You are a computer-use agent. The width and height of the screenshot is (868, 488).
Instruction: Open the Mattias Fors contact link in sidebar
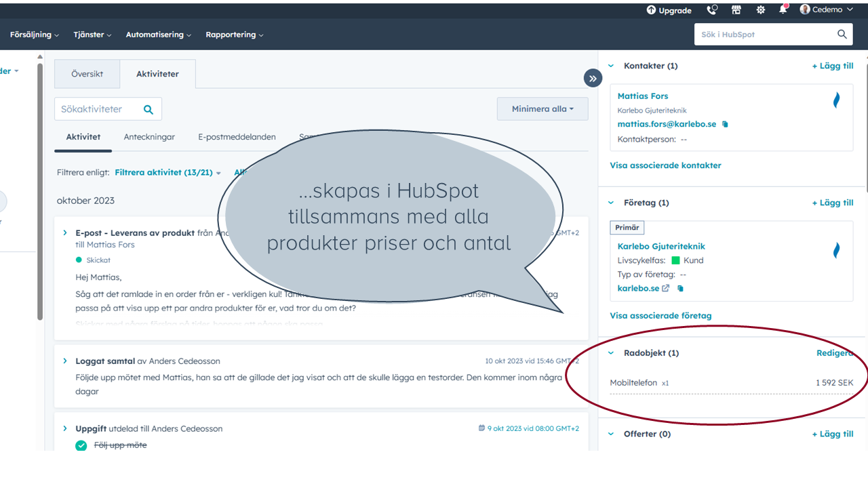point(643,96)
